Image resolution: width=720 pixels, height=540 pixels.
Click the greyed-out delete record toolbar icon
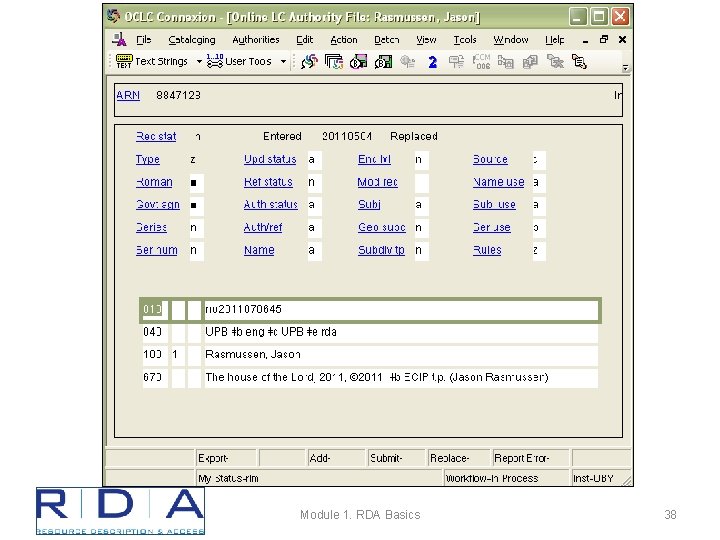tap(555, 62)
